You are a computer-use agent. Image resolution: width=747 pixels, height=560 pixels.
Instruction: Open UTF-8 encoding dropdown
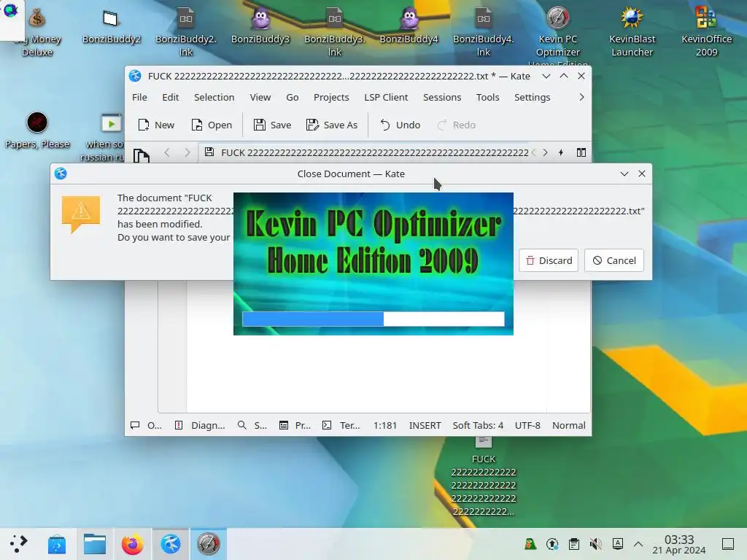(x=527, y=425)
